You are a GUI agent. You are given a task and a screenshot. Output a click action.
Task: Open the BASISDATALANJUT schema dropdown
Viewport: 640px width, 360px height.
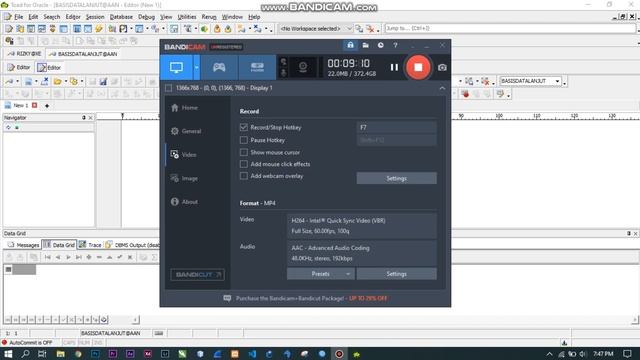(557, 81)
